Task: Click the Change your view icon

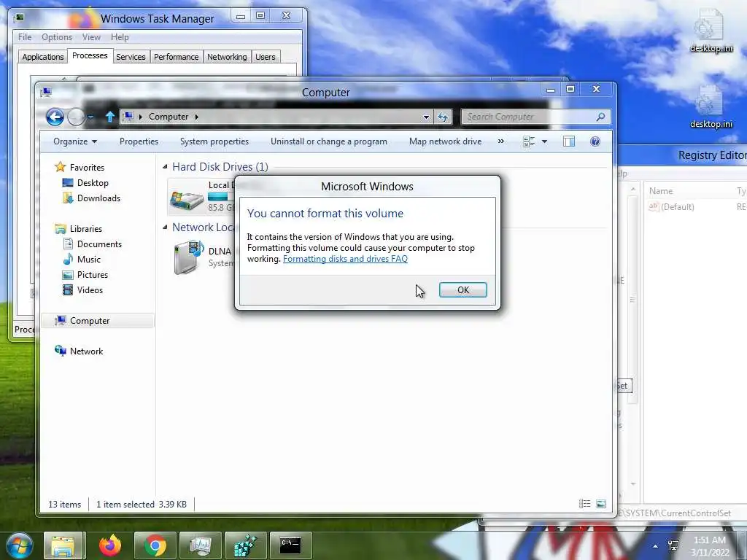Action: tap(529, 141)
